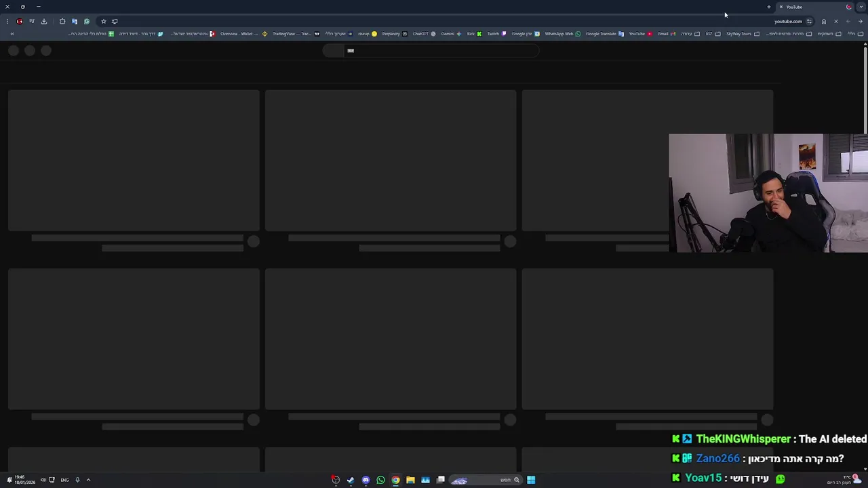
Task: Open Chrome from the taskbar
Action: [395, 480]
